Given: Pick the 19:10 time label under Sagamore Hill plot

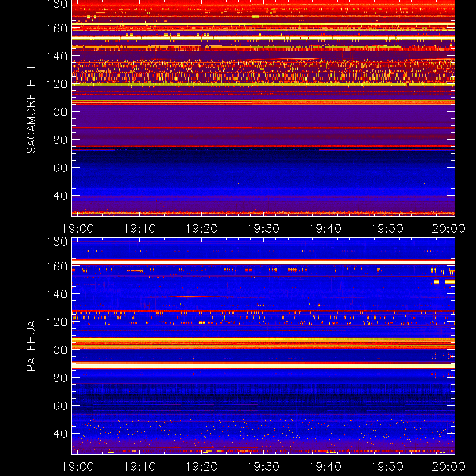Looking at the screenshot, I should (x=140, y=228).
